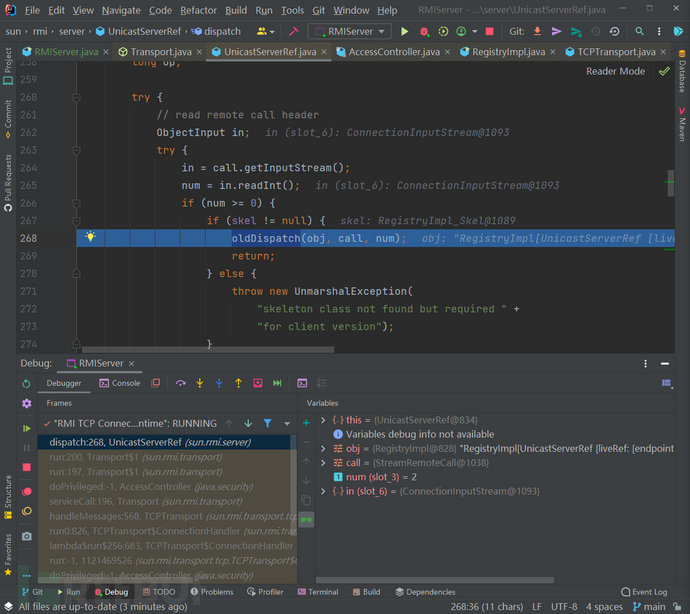Stop debug session red square in sidebar
The height and width of the screenshot is (614, 690).
coord(27,467)
